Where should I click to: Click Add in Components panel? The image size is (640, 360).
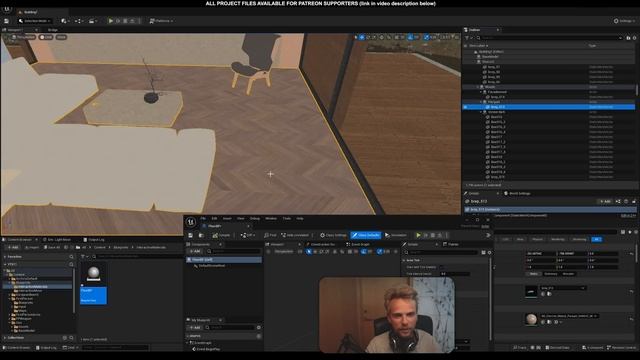(x=195, y=251)
